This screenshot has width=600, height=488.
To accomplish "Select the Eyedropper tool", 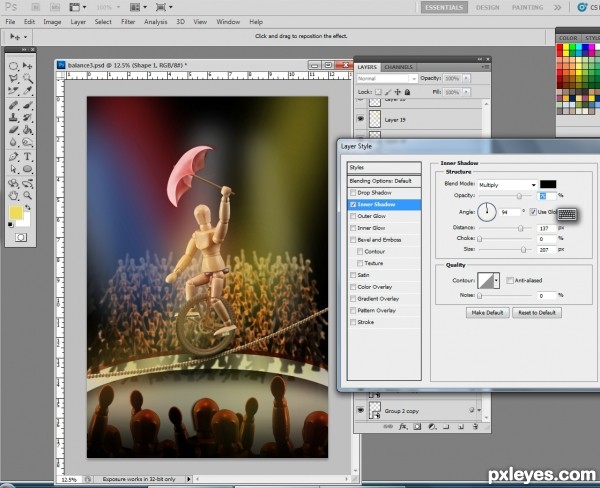I will point(28,91).
